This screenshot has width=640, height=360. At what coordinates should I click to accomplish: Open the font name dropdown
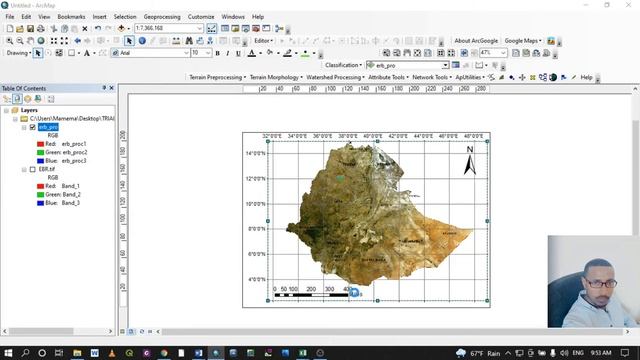(186, 53)
